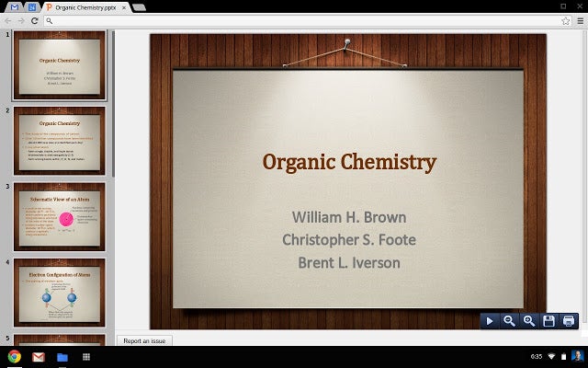
Task: Select the Electron Configuration of Atoms slide thumbnail
Action: [59, 292]
